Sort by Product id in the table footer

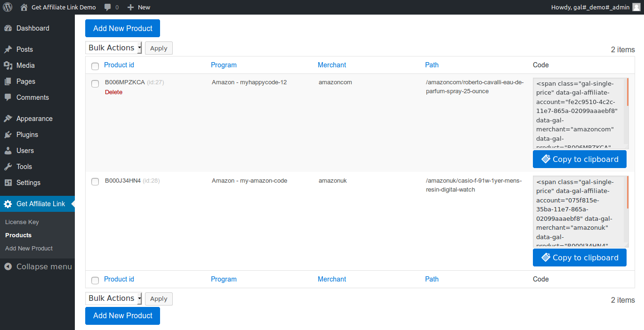pos(119,279)
